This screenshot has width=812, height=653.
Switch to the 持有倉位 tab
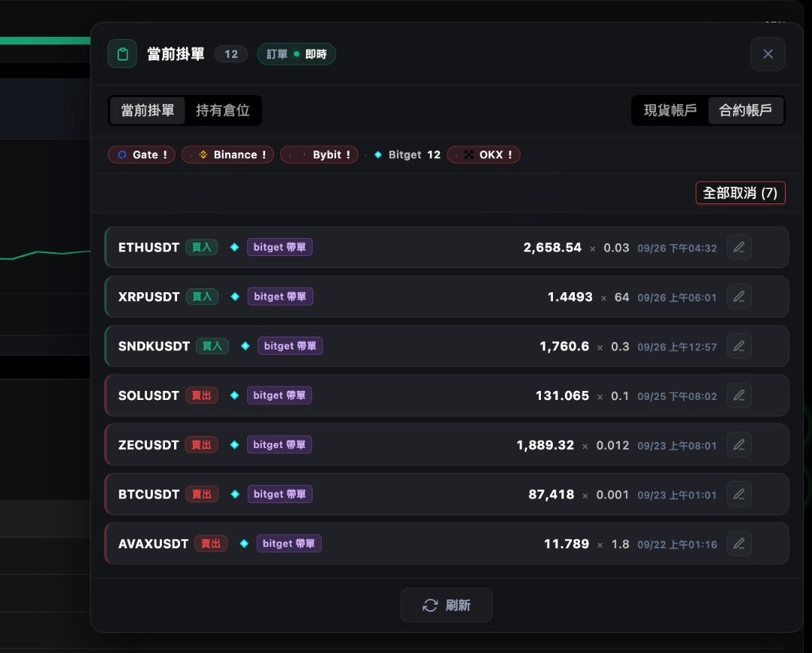(223, 110)
